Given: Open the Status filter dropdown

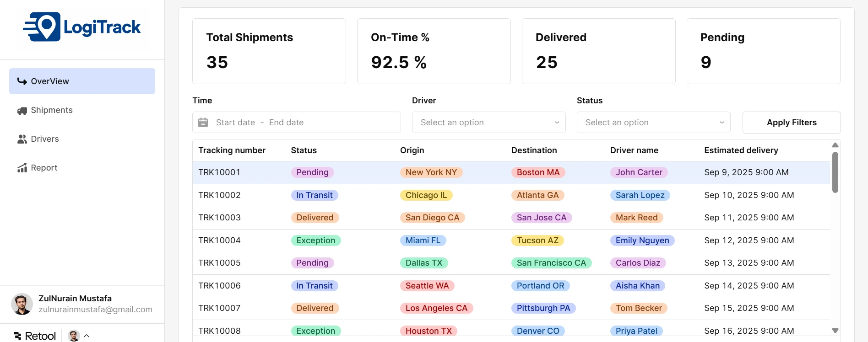Looking at the screenshot, I should pyautogui.click(x=653, y=123).
